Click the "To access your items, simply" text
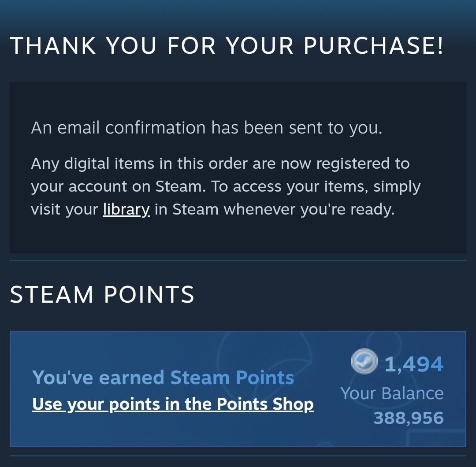The width and height of the screenshot is (476, 467). tap(316, 186)
